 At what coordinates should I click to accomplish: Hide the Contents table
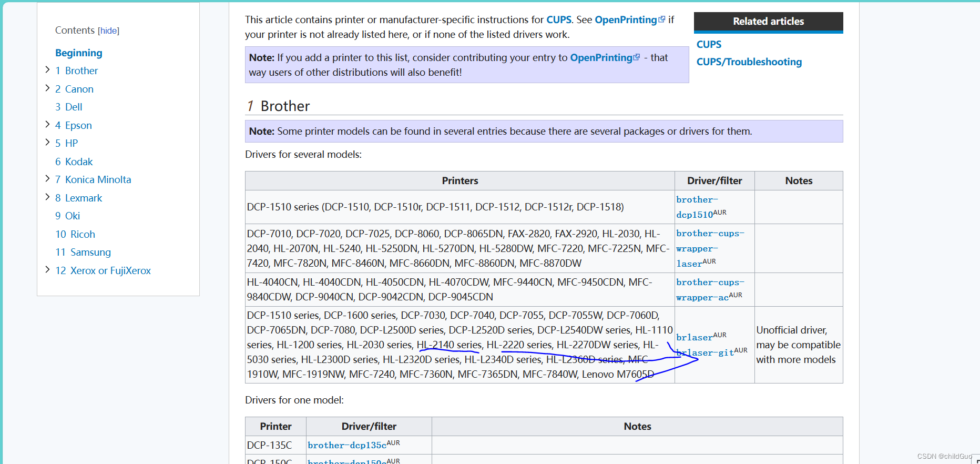109,31
